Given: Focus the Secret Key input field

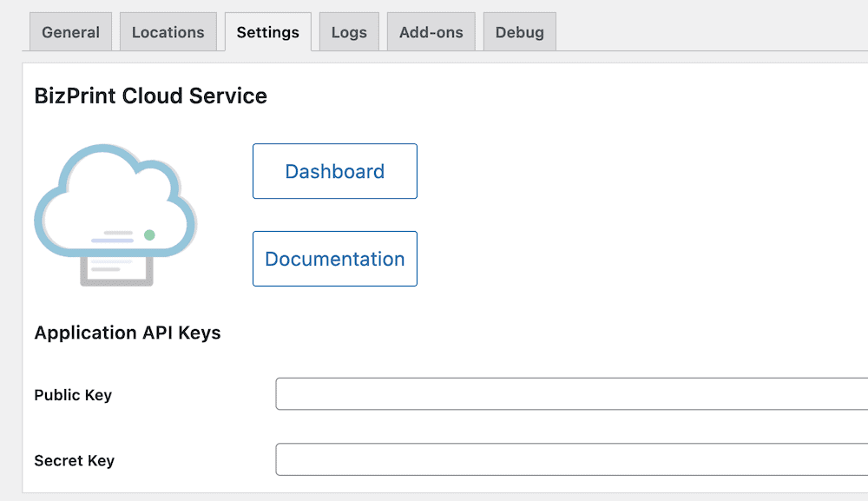Looking at the screenshot, I should pos(572,459).
